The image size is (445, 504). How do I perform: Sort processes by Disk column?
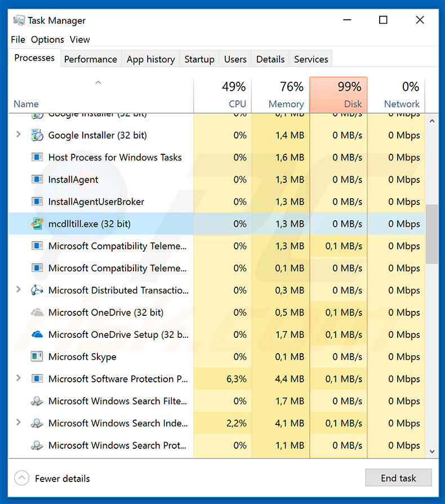coord(338,95)
